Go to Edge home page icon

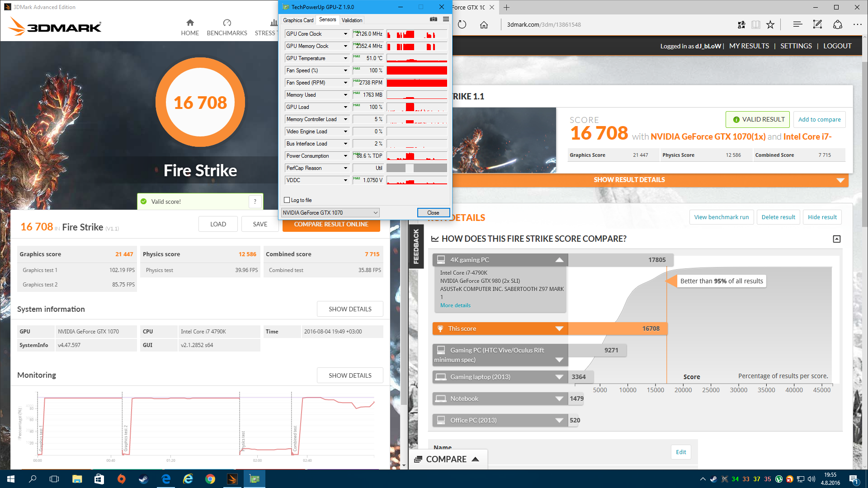click(484, 24)
